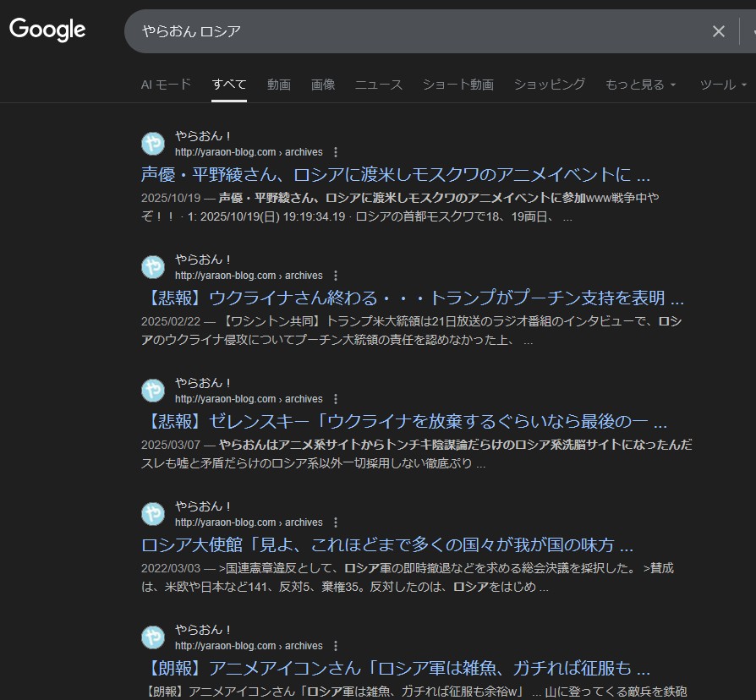Open three-dot menu for ゼレンスキー result
The image size is (756, 700).
coord(336,399)
